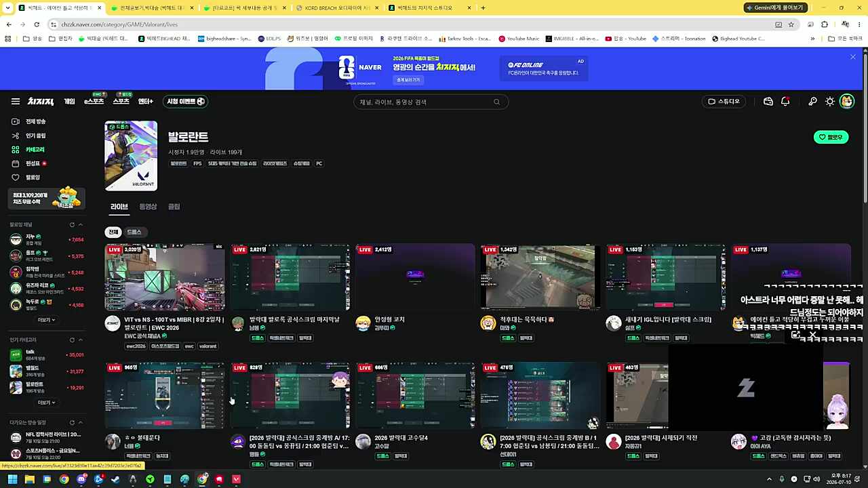The image size is (868, 488).
Task: Select the 클립 tab
Action: click(x=174, y=207)
